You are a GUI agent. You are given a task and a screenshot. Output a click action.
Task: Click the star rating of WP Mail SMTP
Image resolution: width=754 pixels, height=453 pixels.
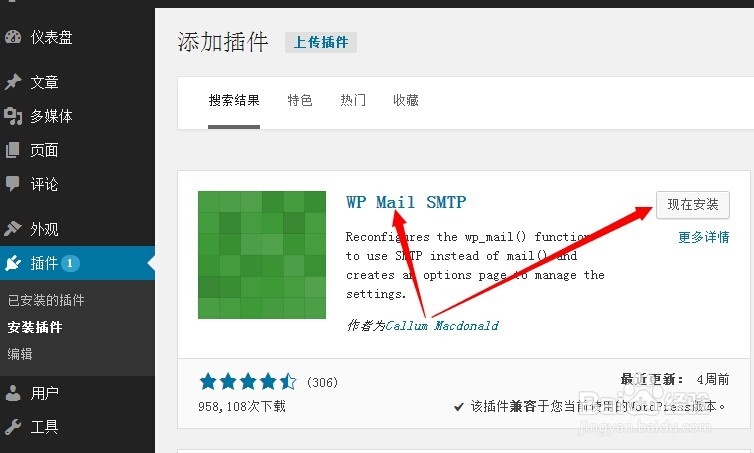pos(248,382)
